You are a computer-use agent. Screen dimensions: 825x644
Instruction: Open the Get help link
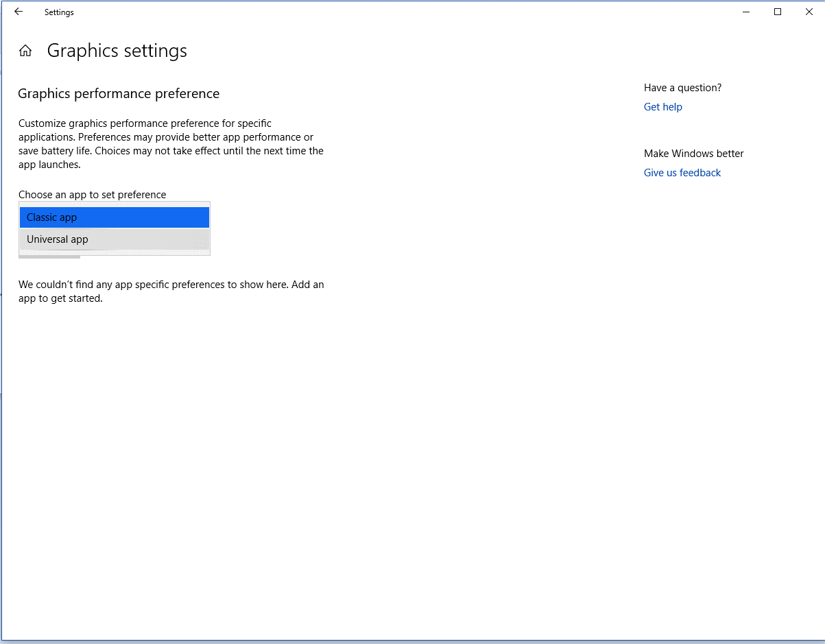[x=662, y=107]
